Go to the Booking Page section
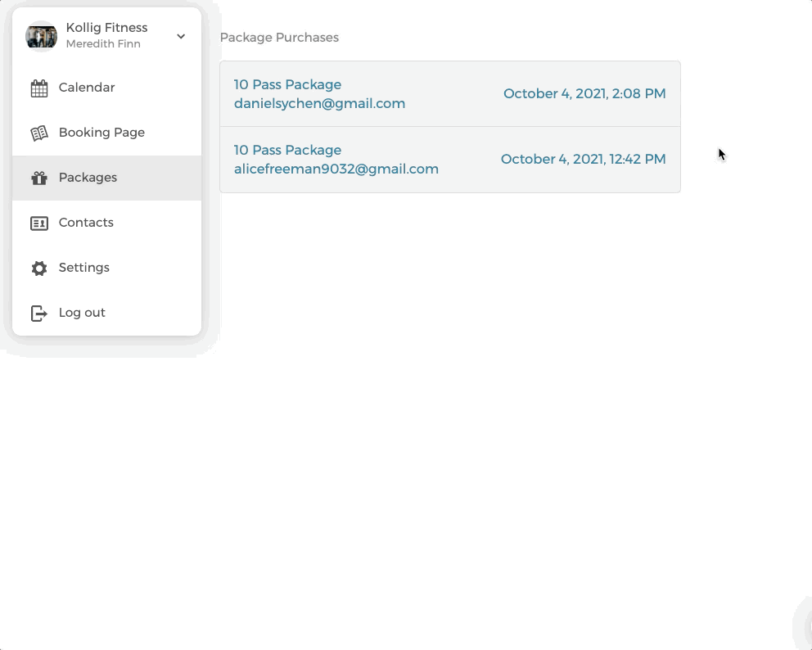 coord(106,133)
